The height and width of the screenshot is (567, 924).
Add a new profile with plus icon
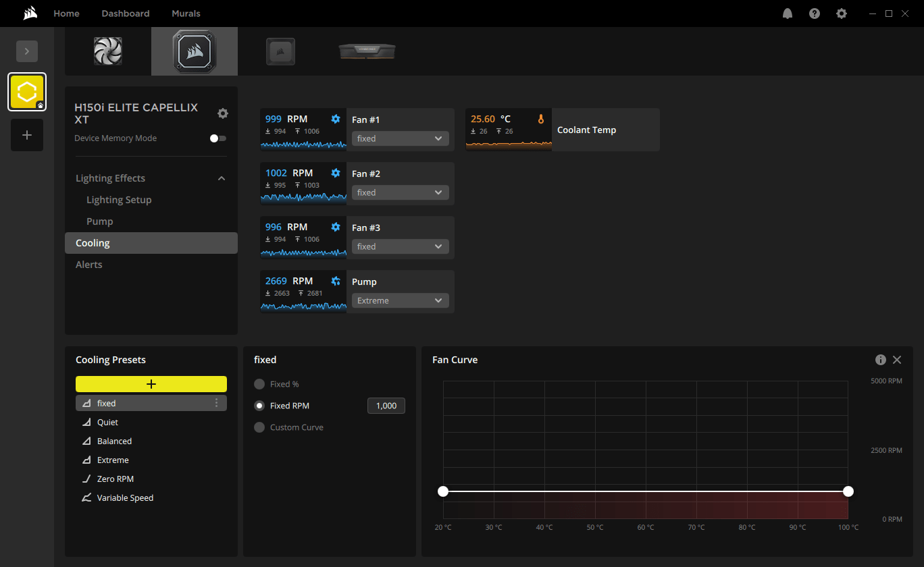(27, 135)
